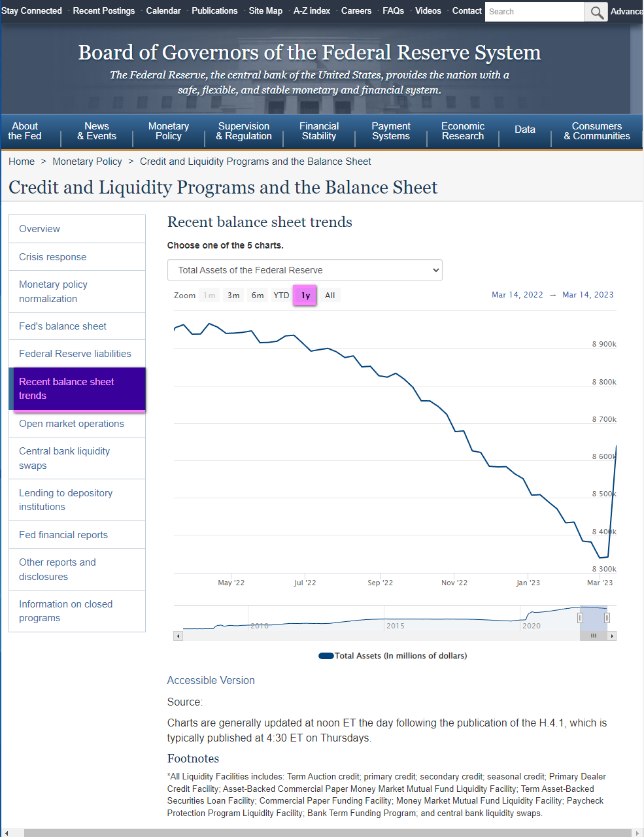Open Recent Postings link
The width and height of the screenshot is (644, 837).
tap(104, 11)
